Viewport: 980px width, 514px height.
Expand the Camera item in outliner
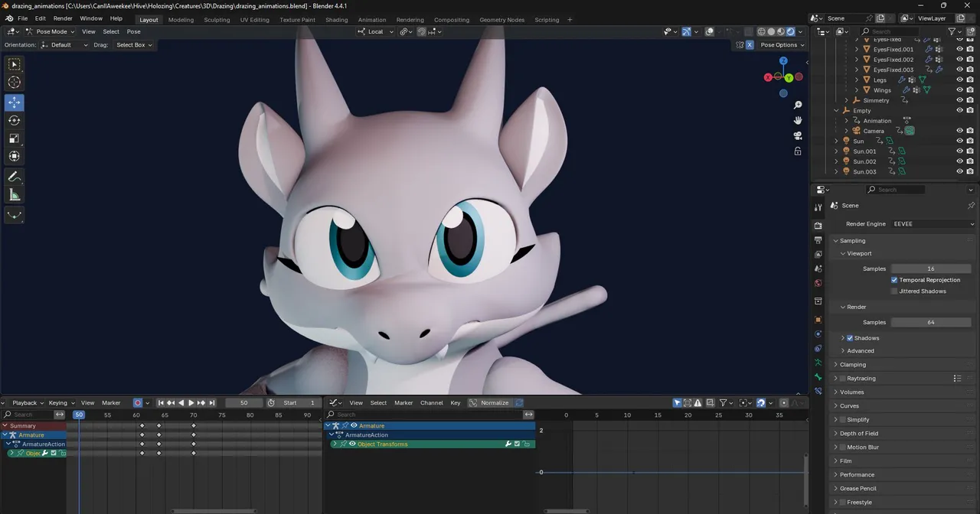[x=847, y=131]
